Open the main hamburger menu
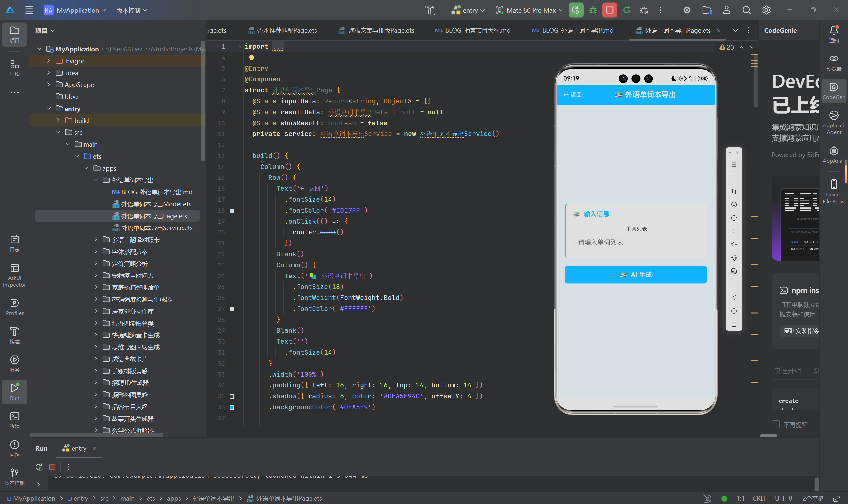The width and height of the screenshot is (848, 504). click(x=29, y=10)
